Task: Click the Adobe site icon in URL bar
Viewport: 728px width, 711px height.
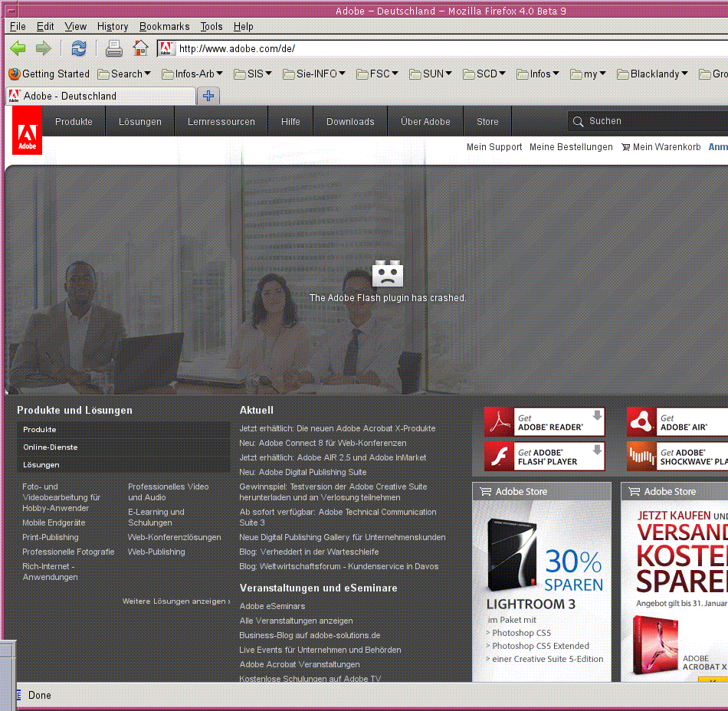Action: (x=166, y=48)
